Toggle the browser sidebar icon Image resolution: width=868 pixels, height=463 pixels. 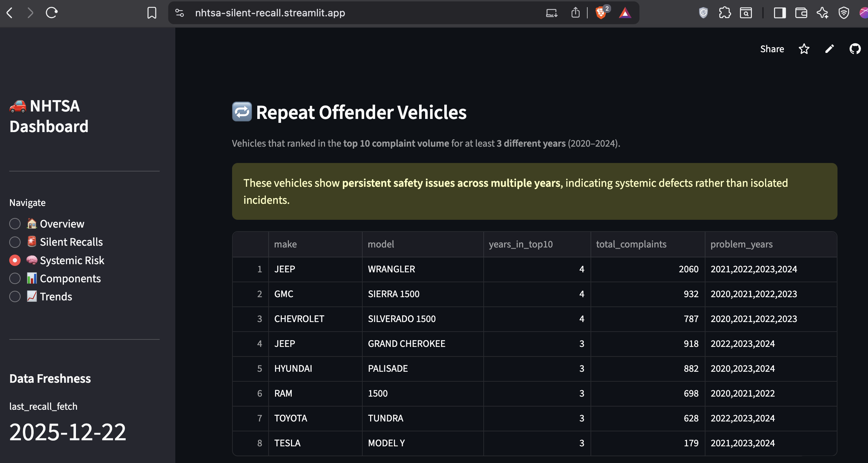point(779,13)
